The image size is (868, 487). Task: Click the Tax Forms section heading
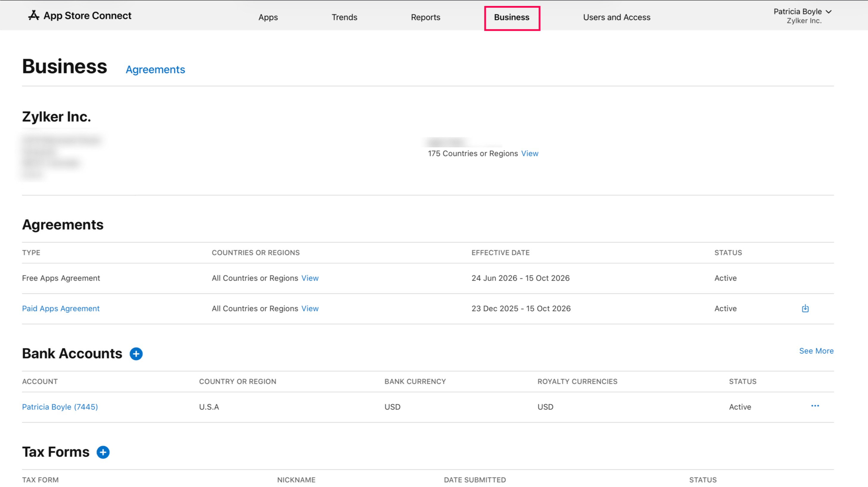pyautogui.click(x=56, y=452)
